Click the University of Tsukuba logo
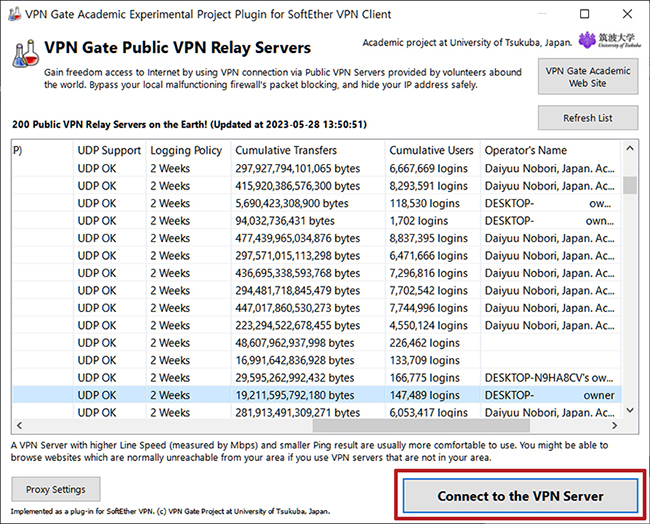The width and height of the screenshot is (650, 524). [x=610, y=41]
